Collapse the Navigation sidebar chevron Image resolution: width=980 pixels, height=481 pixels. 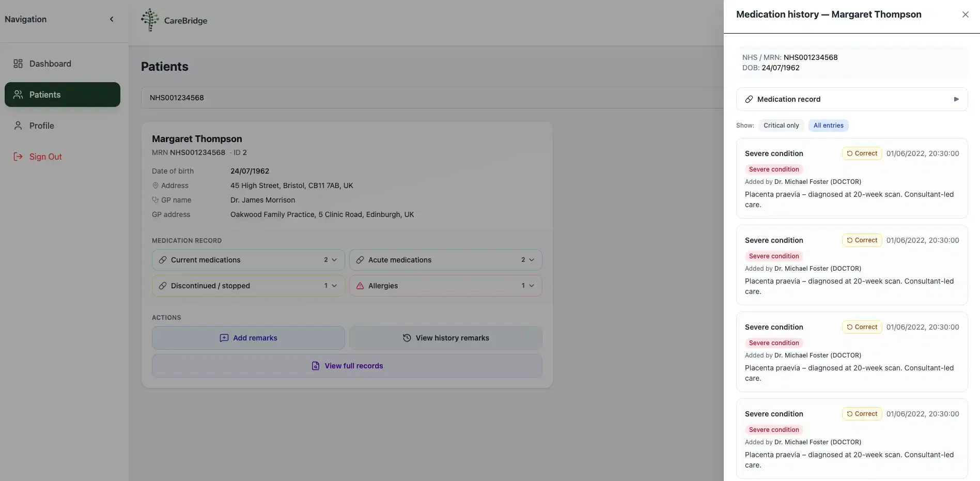112,19
